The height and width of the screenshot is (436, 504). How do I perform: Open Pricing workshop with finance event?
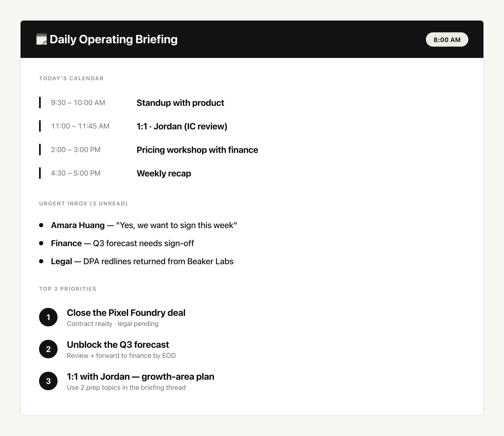(197, 150)
